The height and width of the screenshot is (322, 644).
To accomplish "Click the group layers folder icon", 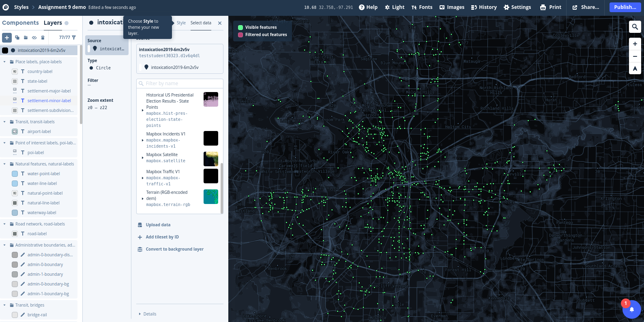I will tap(26, 38).
